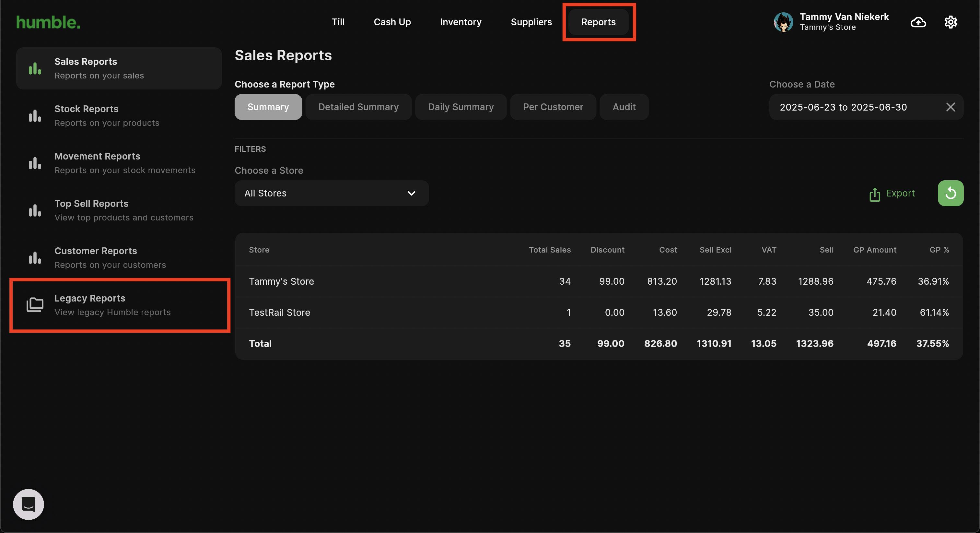980x533 pixels.
Task: Click the Cost column header
Action: coord(668,250)
